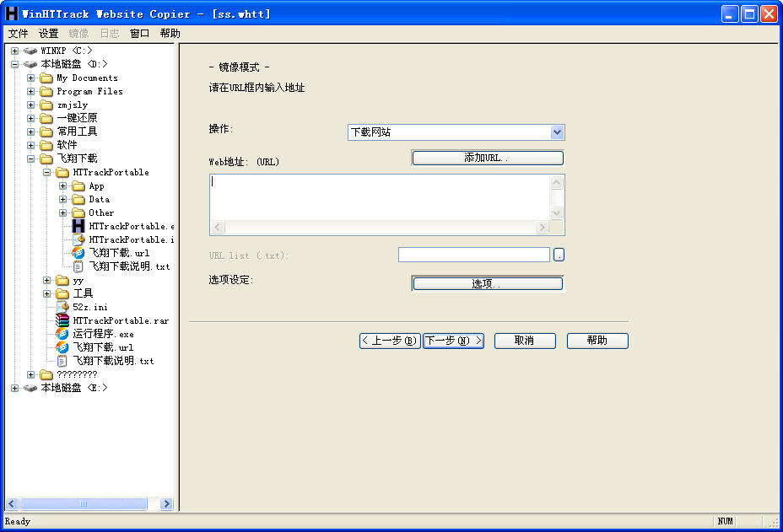
Task: Click the 一键还原 folder icon
Action: click(46, 118)
